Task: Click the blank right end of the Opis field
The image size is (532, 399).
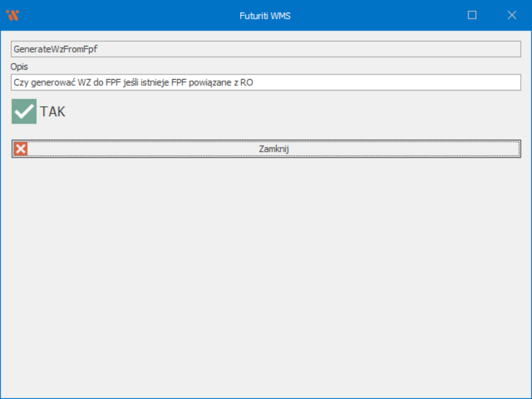Action: tap(465, 82)
